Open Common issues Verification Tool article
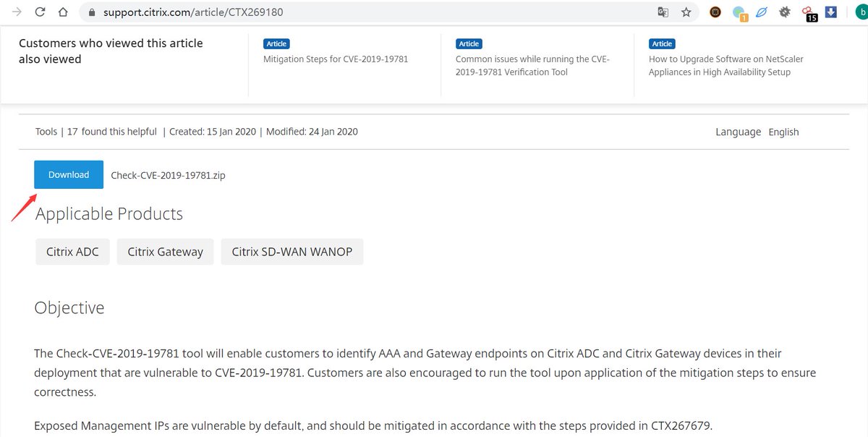Screen dimensions: 868x437 point(532,66)
